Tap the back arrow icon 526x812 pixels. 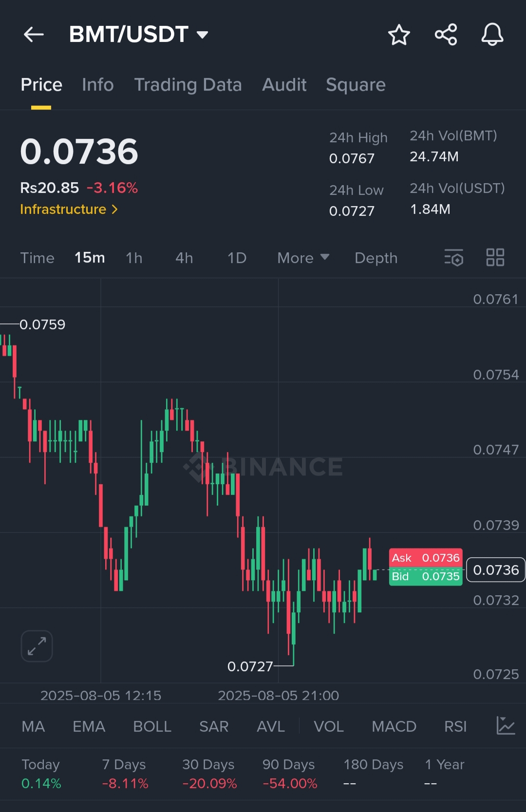pos(34,35)
